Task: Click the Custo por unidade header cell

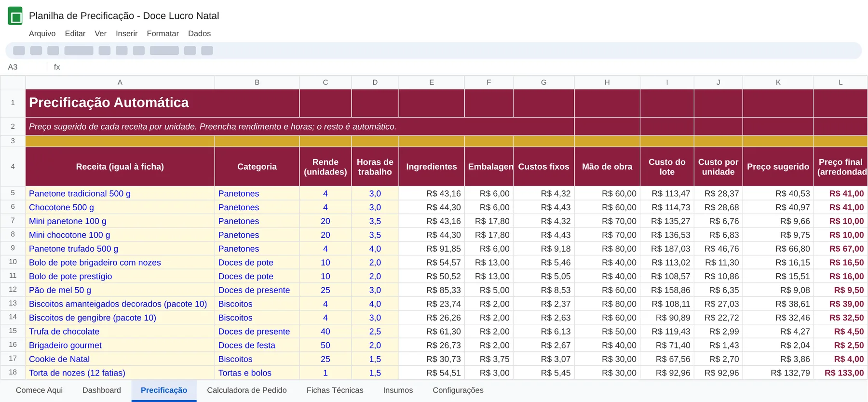Action: [x=719, y=167]
